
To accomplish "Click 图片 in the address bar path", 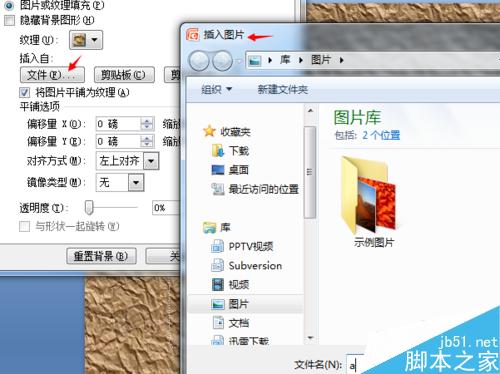I will click(321, 60).
